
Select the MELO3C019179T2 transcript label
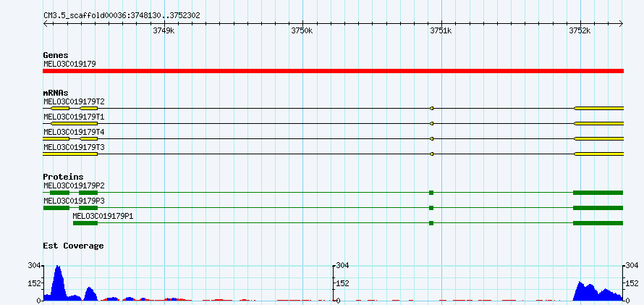pos(74,101)
